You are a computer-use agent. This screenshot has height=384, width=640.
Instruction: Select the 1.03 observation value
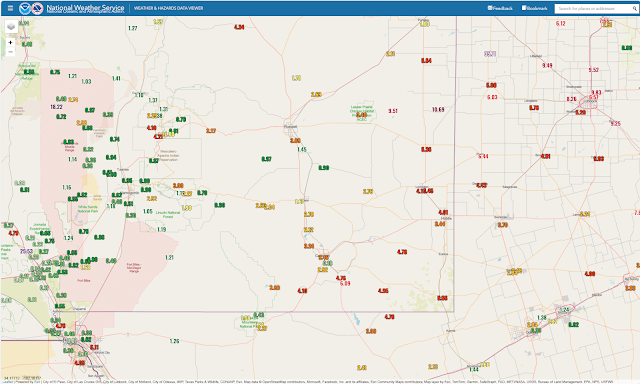pyautogui.click(x=86, y=82)
